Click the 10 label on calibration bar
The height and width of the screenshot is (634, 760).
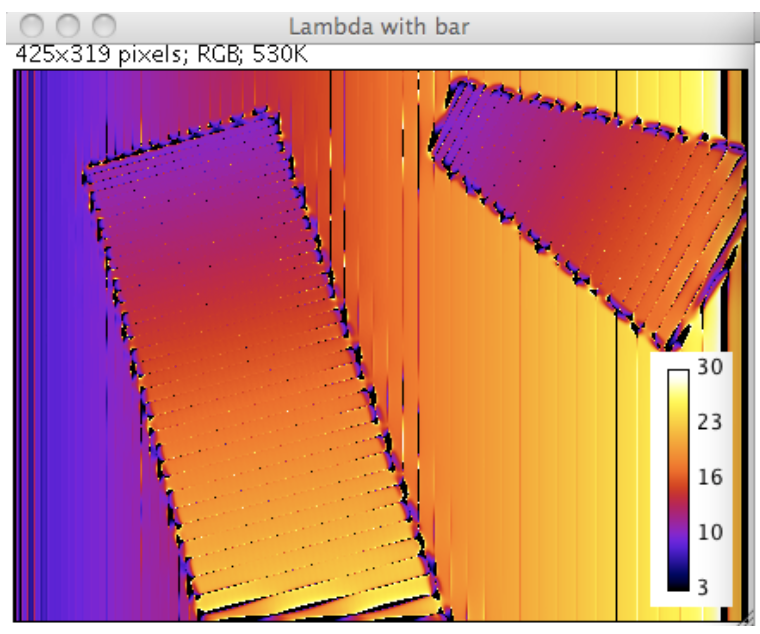(x=711, y=531)
